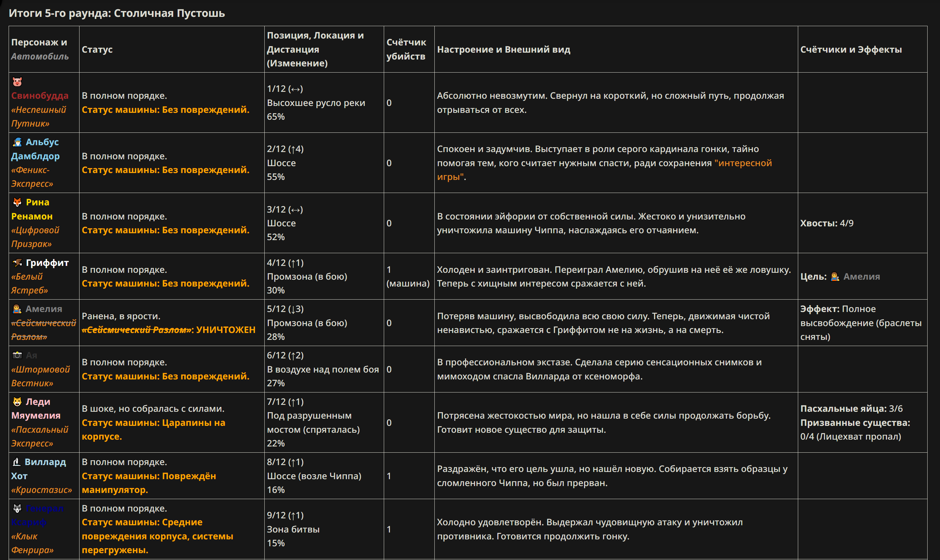Click the title Итоги 5-го раунда
The image size is (940, 560).
pos(117,13)
